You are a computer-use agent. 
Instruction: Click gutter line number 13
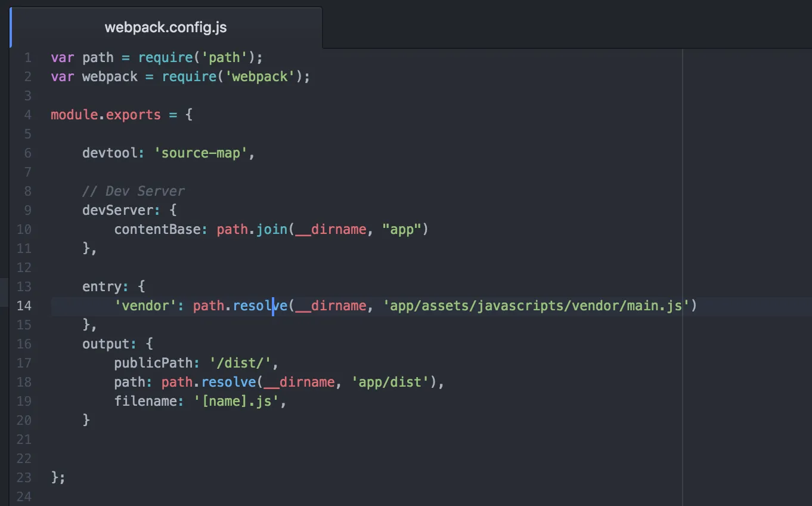(x=24, y=286)
